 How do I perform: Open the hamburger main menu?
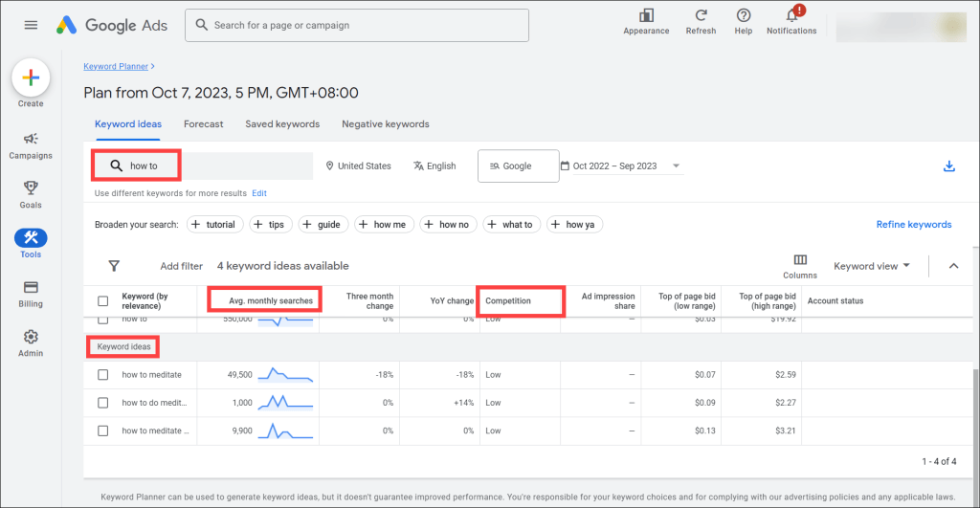pyautogui.click(x=31, y=25)
